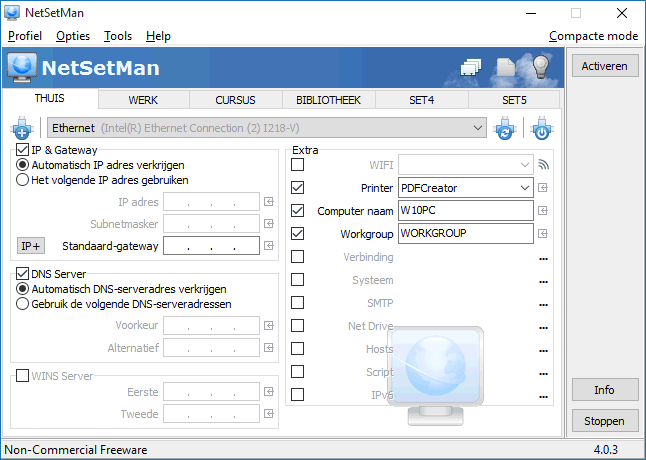This screenshot has height=460, width=646.
Task: Enable the Hosts checkbox
Action: click(x=297, y=349)
